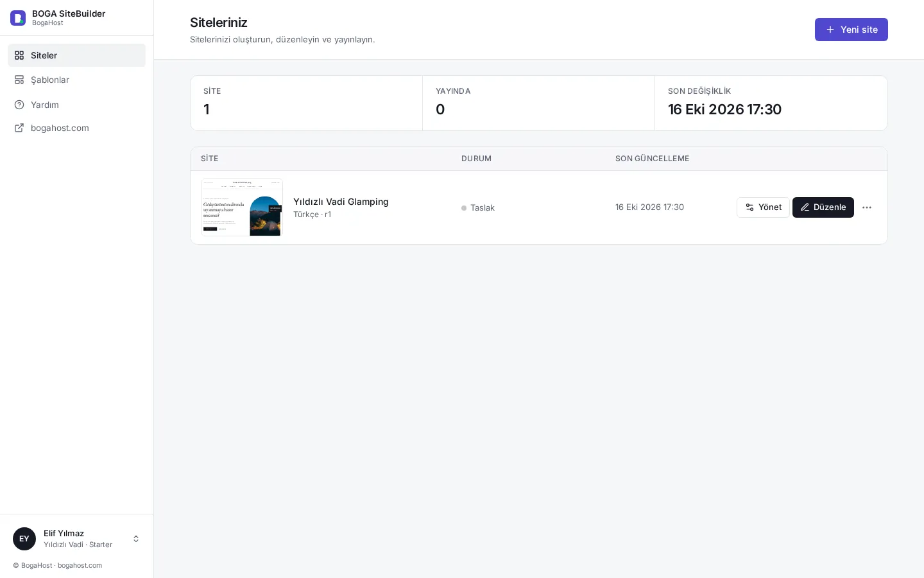Open the Yardım sidebar item
924x578 pixels.
pyautogui.click(x=76, y=105)
